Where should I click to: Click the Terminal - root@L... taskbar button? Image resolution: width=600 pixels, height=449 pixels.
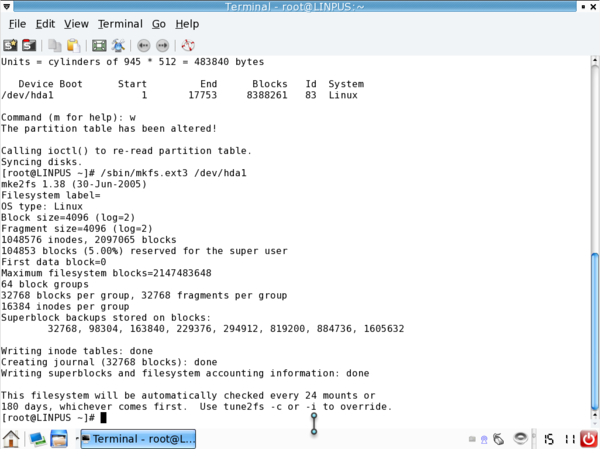[x=138, y=438]
